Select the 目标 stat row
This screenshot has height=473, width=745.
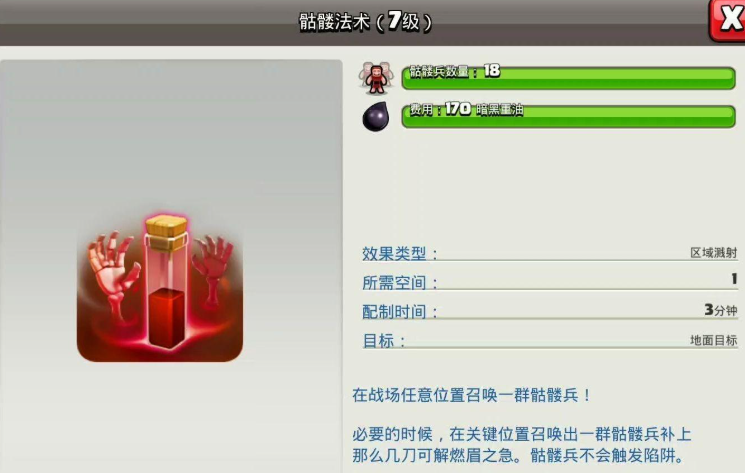[550, 340]
